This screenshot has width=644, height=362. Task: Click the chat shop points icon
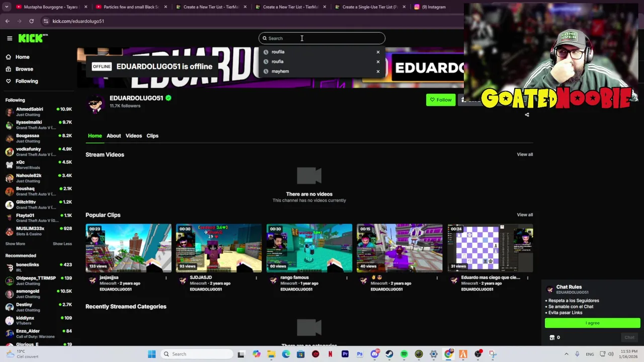point(551,337)
